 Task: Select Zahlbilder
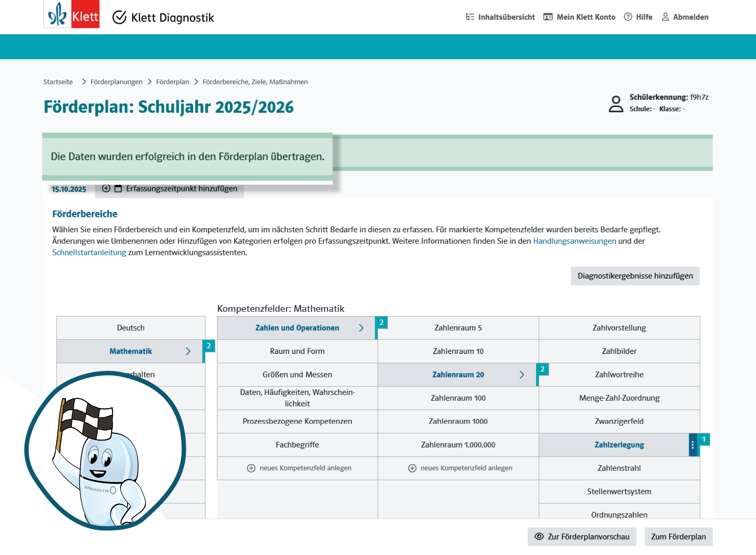click(x=619, y=352)
